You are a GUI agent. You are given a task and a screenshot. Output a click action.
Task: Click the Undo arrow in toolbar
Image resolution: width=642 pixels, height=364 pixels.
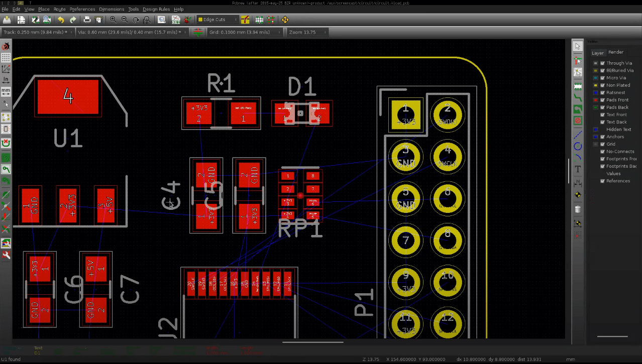point(61,20)
